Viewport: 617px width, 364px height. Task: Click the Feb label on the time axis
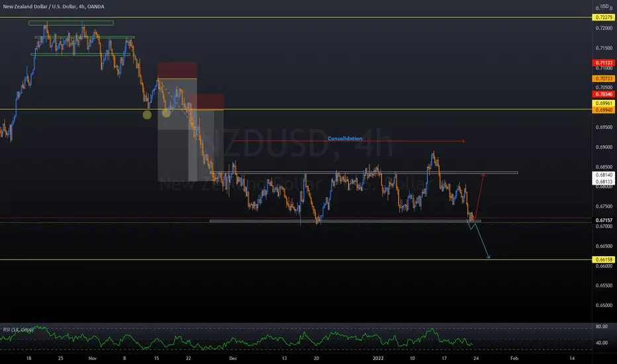coord(514,359)
